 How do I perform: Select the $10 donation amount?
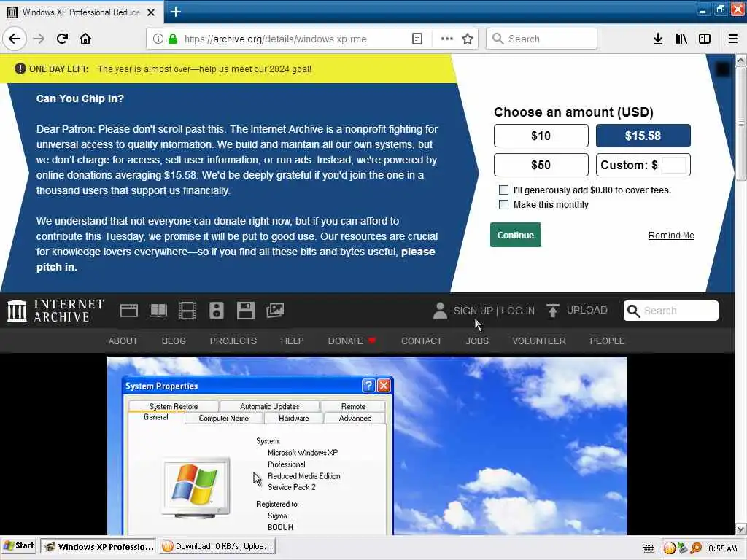(541, 136)
